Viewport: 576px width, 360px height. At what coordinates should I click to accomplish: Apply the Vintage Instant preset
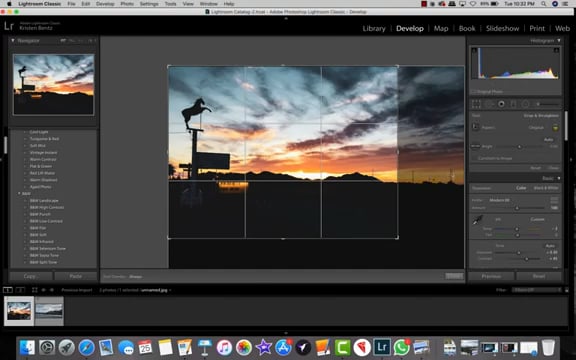click(43, 152)
